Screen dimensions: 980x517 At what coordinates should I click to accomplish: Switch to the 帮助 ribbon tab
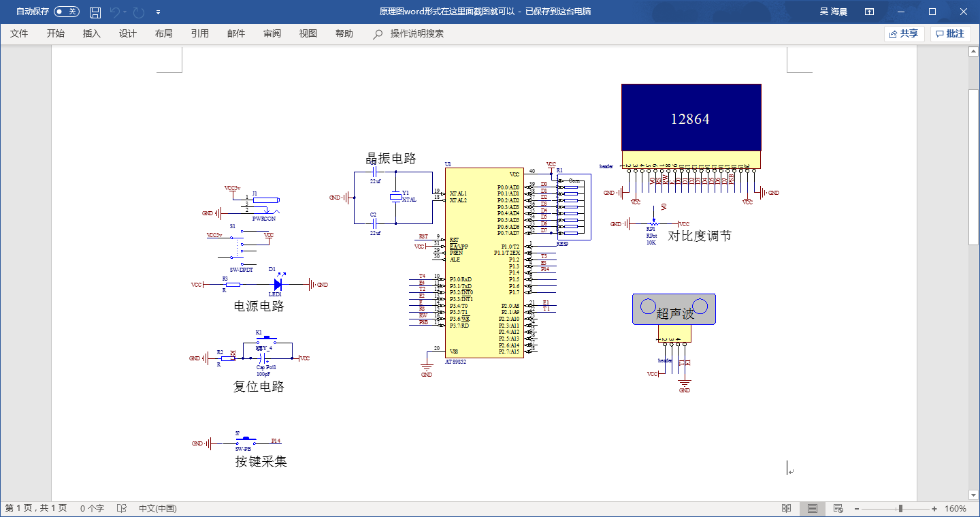(x=344, y=33)
